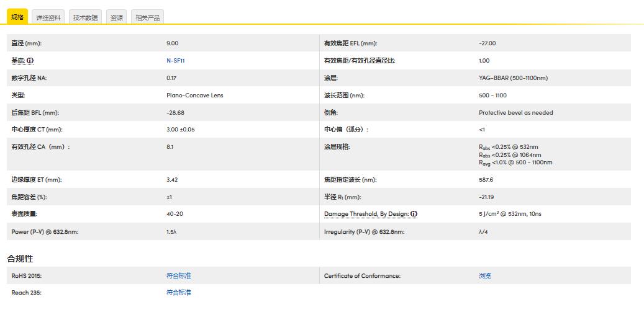This screenshot has width=644, height=320.
Task: Click the 类型 label
Action: tap(18, 95)
